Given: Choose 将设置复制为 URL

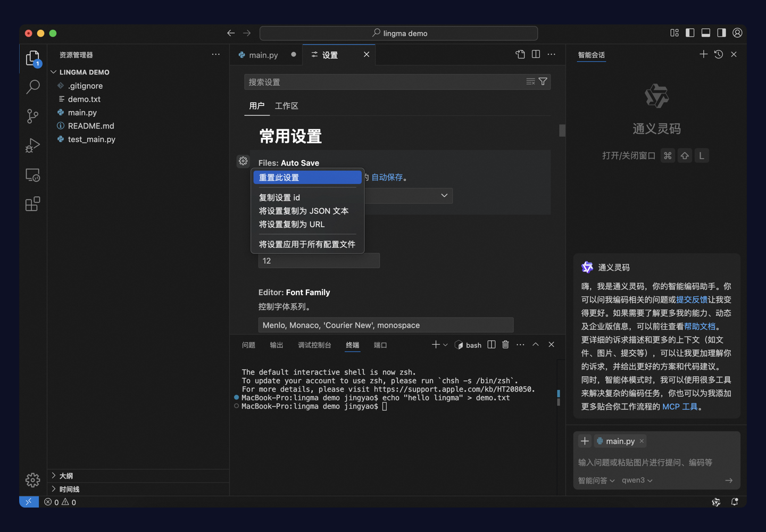Looking at the screenshot, I should click(307, 224).
